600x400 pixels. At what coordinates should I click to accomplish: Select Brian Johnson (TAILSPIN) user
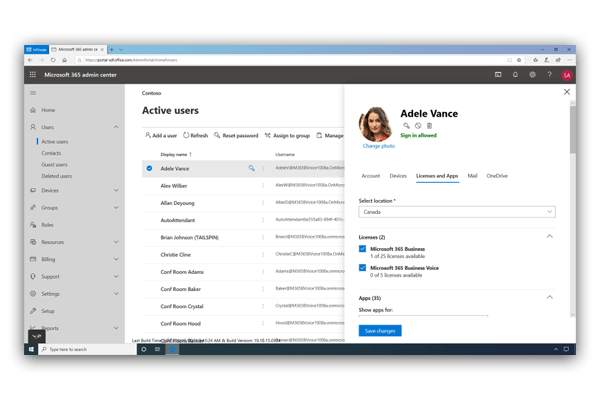click(189, 237)
